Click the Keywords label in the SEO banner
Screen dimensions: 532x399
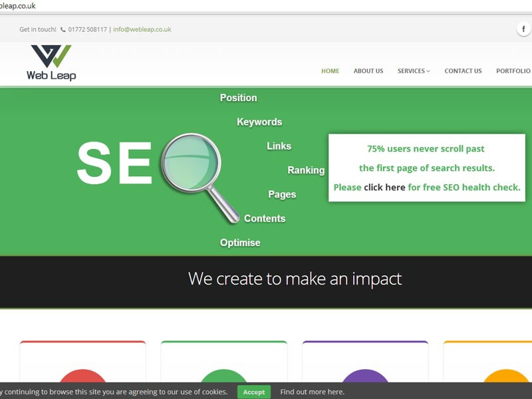259,122
